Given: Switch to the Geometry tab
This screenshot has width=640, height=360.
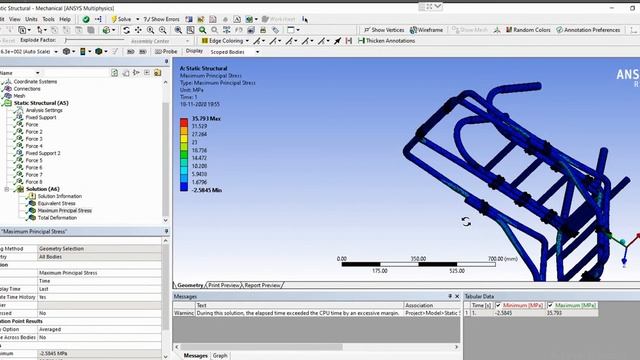Looking at the screenshot, I should pos(190,285).
